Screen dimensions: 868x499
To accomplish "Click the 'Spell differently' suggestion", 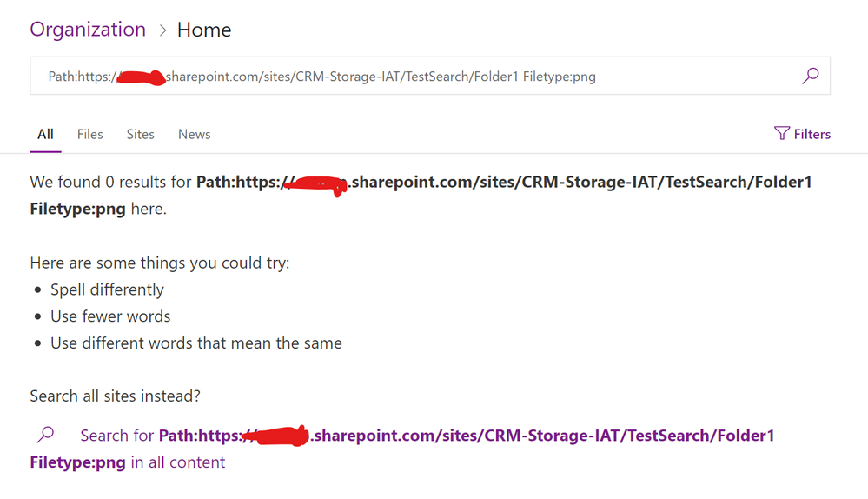I will click(108, 289).
